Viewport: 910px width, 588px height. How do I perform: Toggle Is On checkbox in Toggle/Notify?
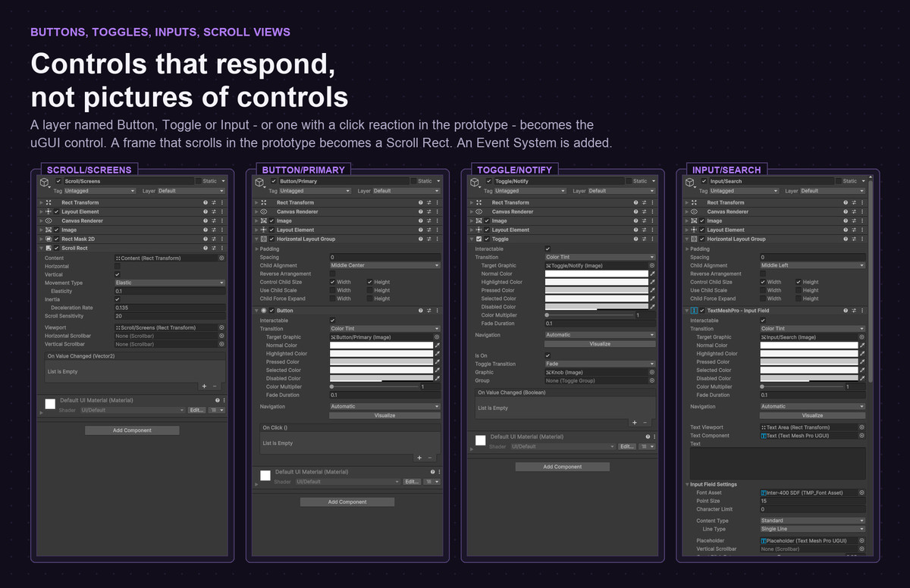coord(548,355)
